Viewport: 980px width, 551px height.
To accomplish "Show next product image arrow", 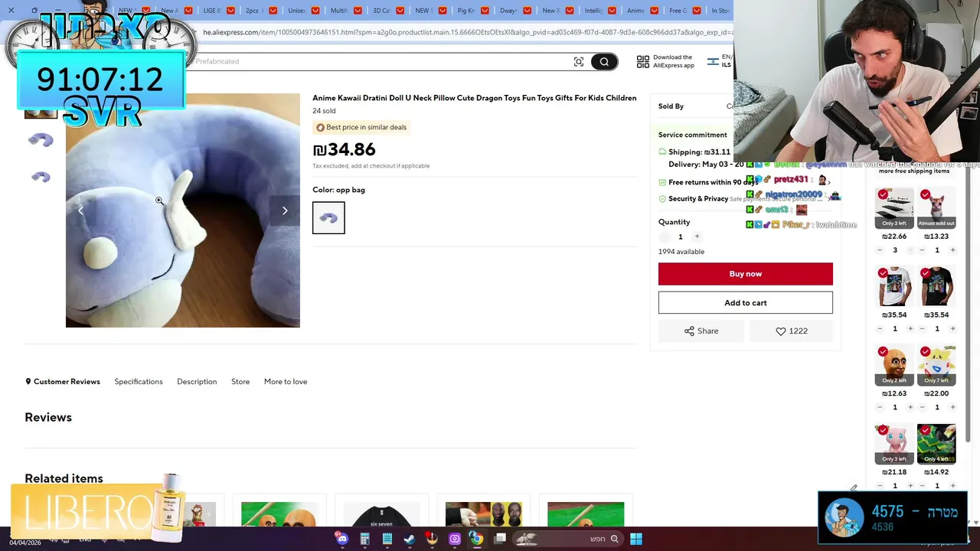I will (x=285, y=210).
